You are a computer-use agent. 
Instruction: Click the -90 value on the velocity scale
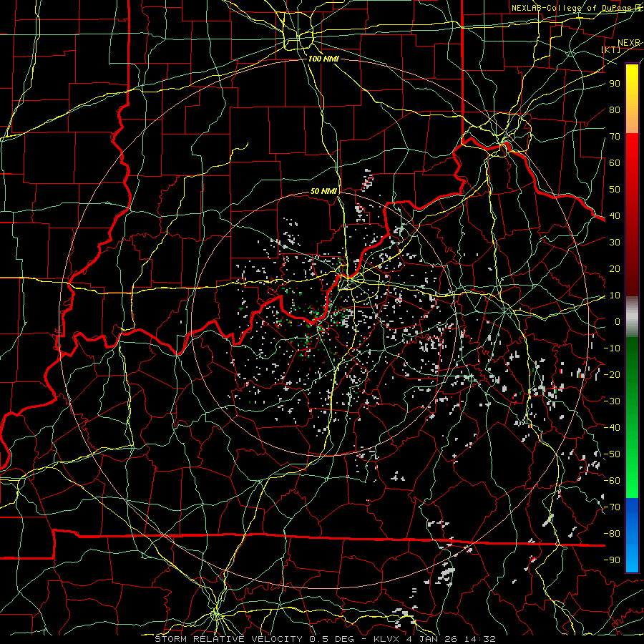coord(612,560)
